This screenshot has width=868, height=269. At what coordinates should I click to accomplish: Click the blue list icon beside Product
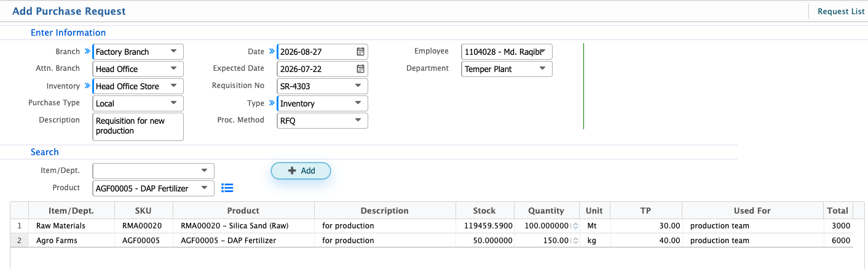(x=227, y=188)
